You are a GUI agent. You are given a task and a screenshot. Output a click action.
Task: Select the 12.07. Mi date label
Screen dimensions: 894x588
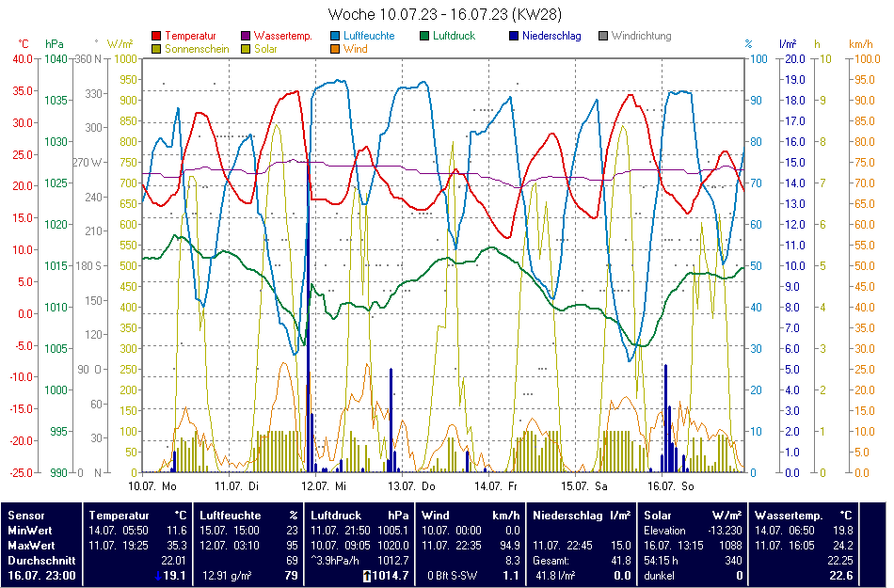[324, 486]
